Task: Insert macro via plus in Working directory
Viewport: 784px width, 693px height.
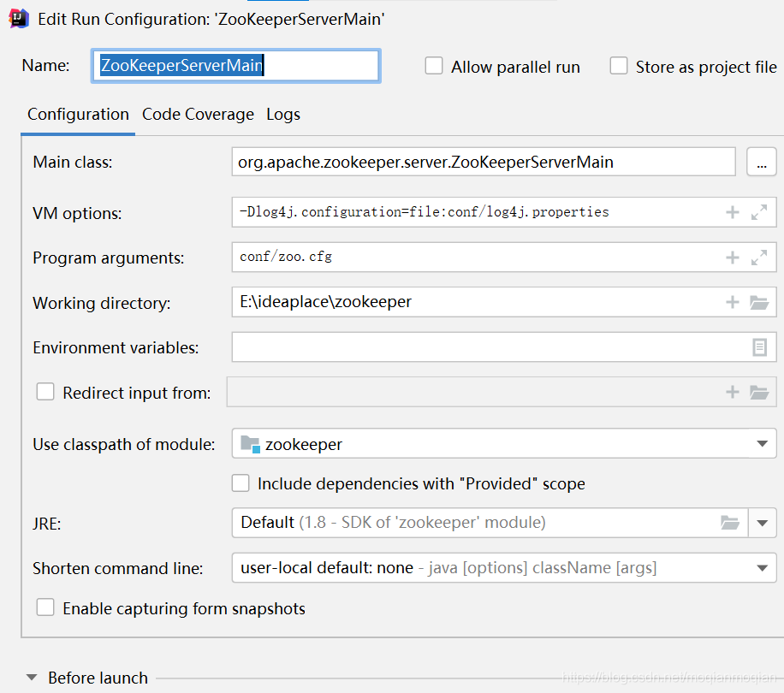Action: point(732,302)
